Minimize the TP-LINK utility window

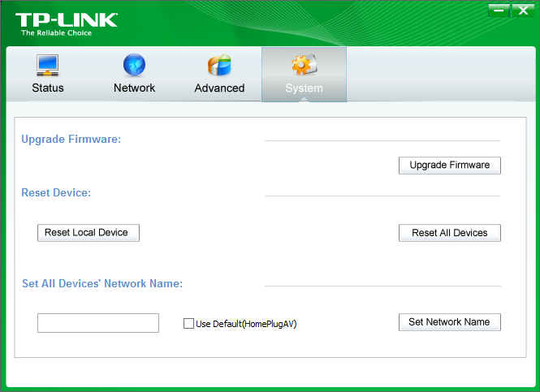499,11
